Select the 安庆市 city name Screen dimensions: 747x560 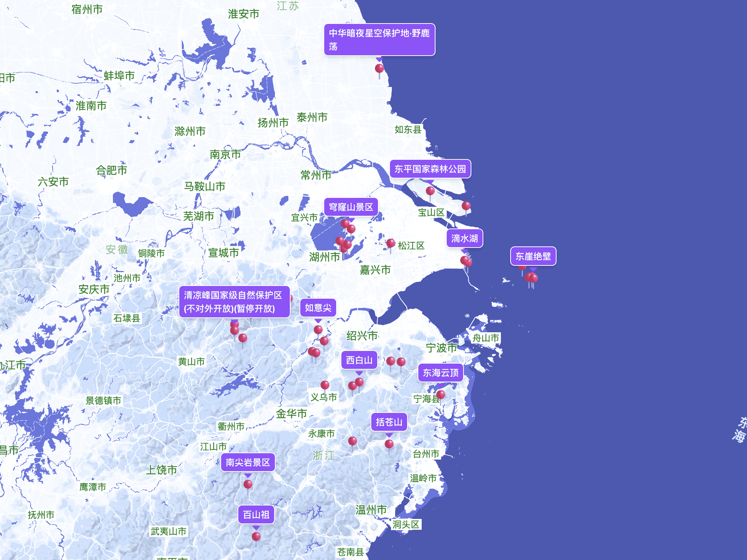94,289
